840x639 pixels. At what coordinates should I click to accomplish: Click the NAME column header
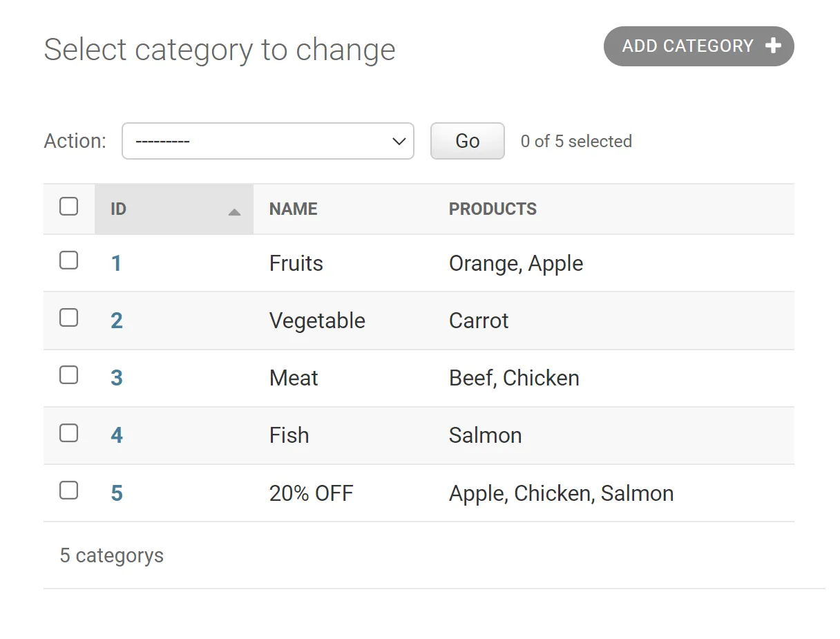(294, 209)
